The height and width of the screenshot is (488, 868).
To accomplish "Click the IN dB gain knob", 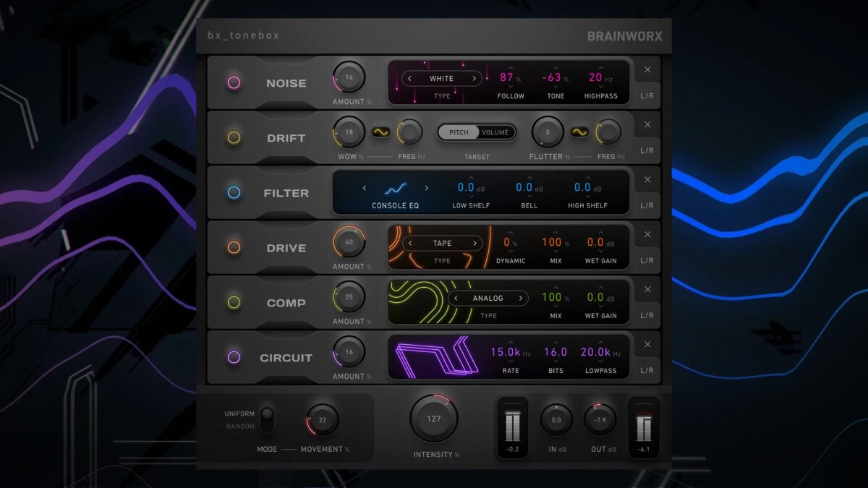I will [556, 419].
